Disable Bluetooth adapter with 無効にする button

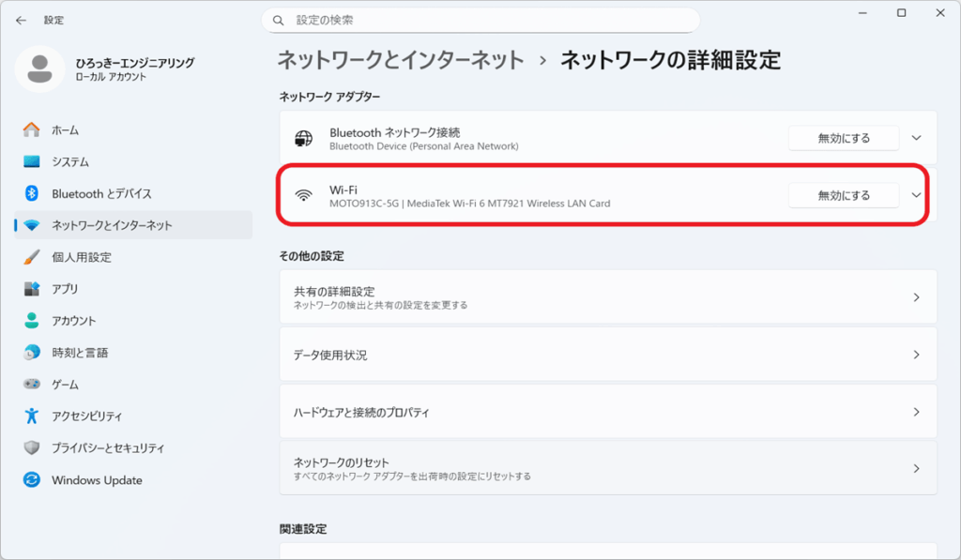click(844, 139)
